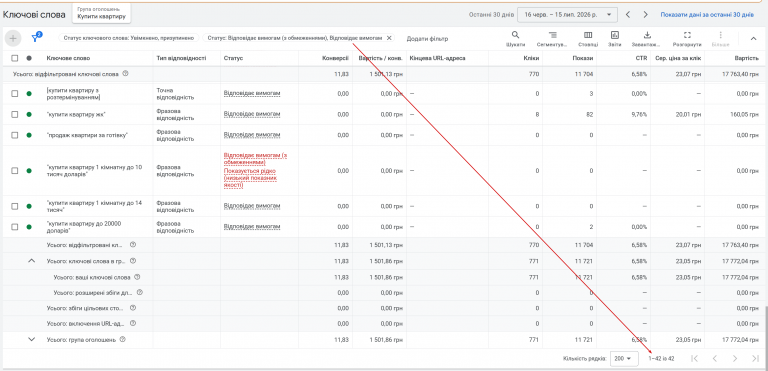Check "купити квартиру до 20000 доларів" checkbox
This screenshot has width=768, height=371.
(x=15, y=227)
